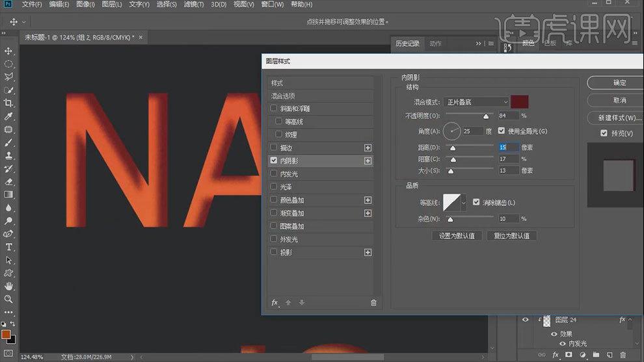Enable the 内发光 checkbox
Image resolution: width=644 pixels, height=362 pixels.
pyautogui.click(x=274, y=174)
